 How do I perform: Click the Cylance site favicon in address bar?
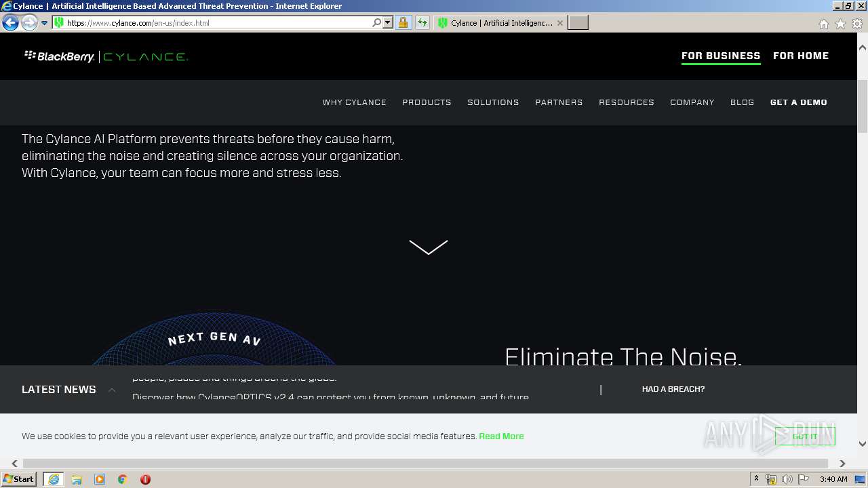point(59,22)
